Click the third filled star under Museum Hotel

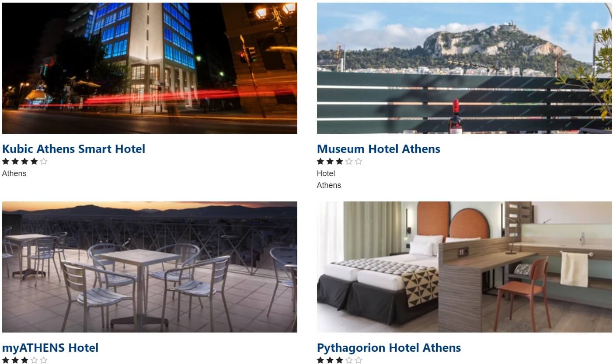pyautogui.click(x=339, y=161)
